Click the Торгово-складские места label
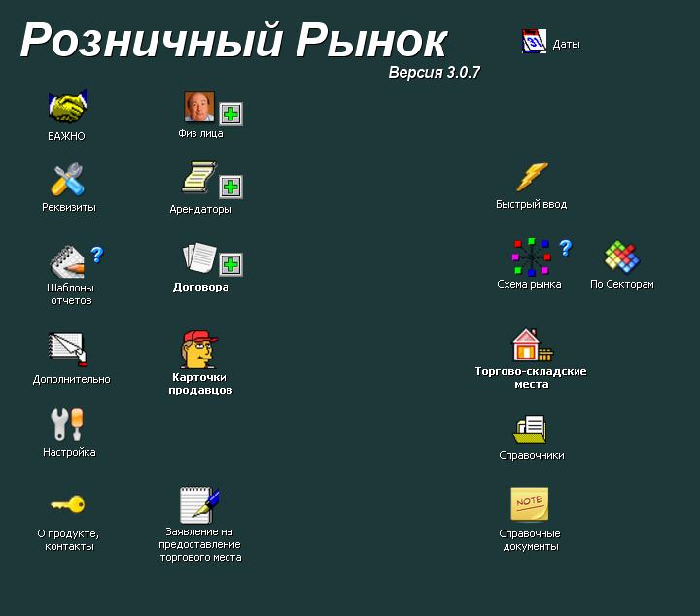 click(x=531, y=378)
